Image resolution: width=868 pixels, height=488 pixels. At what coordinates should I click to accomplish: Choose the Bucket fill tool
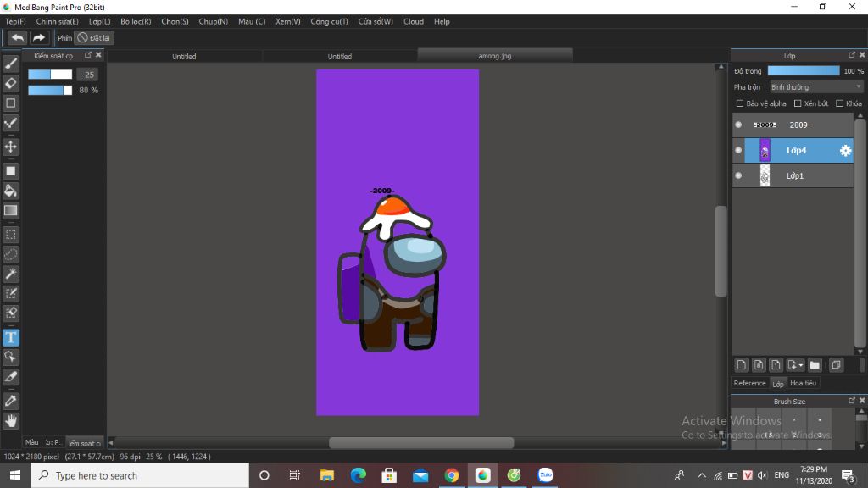point(11,191)
